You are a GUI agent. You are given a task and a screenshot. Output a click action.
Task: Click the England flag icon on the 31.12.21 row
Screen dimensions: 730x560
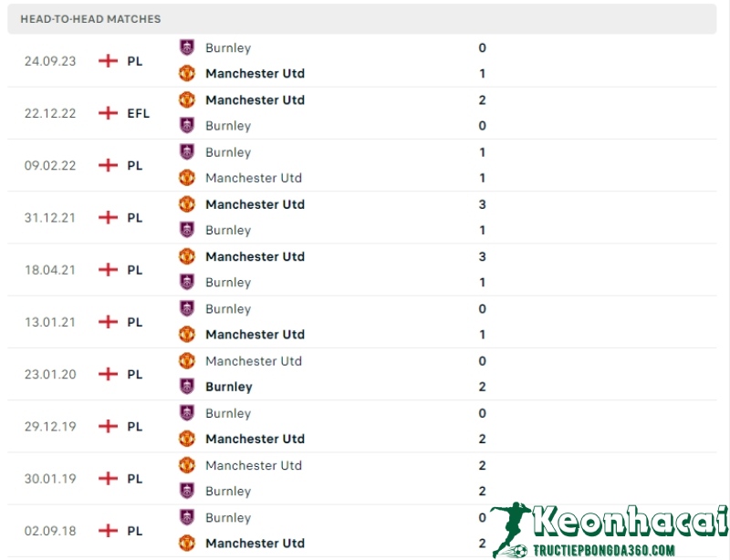tap(109, 217)
